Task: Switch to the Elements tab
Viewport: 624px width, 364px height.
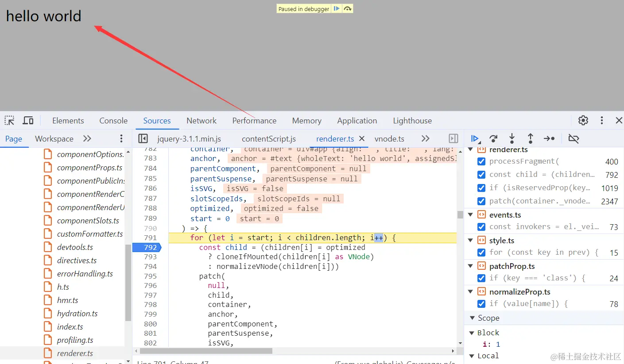Action: [68, 120]
